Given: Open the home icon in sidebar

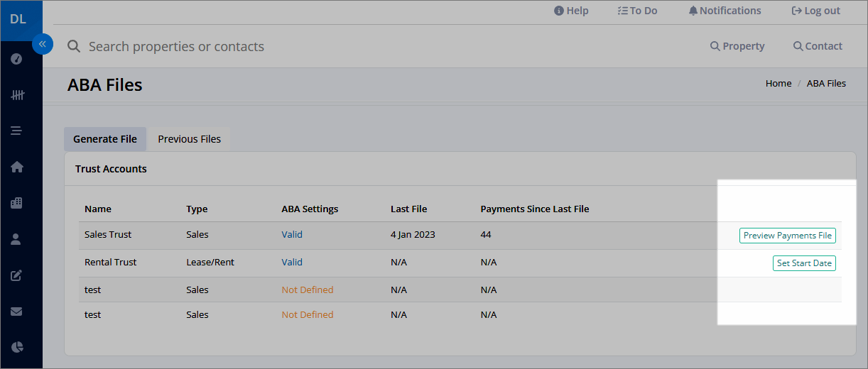Looking at the screenshot, I should [17, 167].
